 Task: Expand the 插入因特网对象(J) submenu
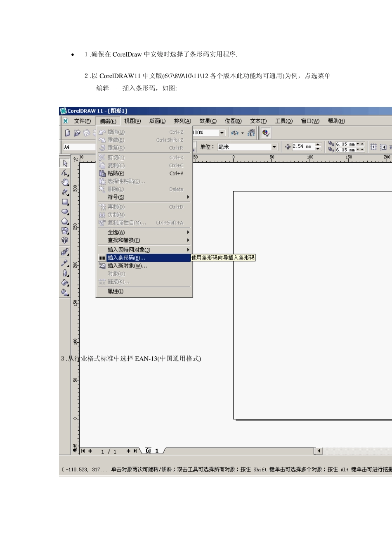[x=188, y=250]
